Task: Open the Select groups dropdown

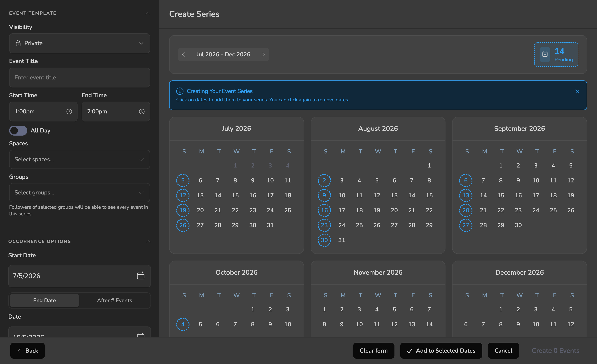Action: tap(79, 193)
